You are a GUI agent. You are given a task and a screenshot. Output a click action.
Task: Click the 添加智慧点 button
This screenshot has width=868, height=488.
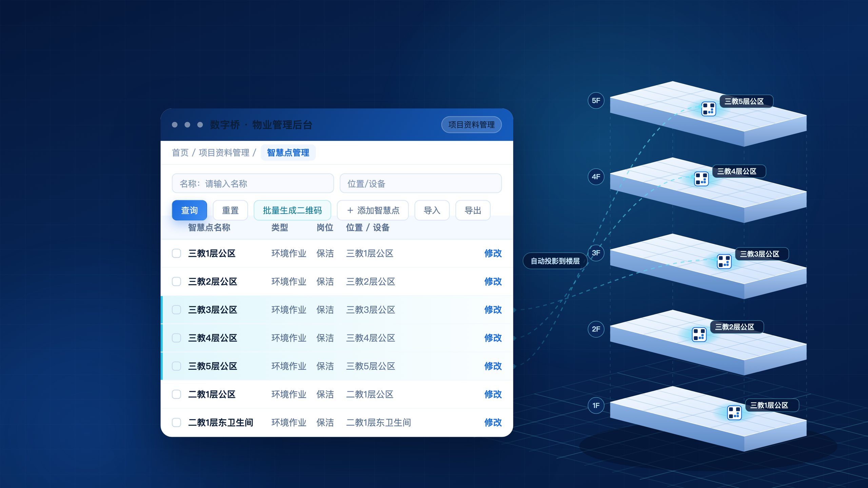pyautogui.click(x=373, y=210)
